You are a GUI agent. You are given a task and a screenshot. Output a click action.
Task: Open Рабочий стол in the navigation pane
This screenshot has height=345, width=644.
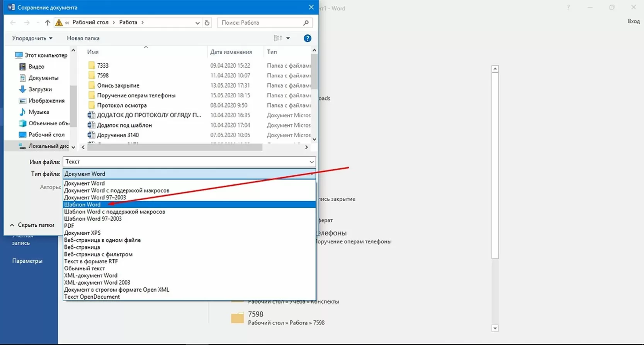pyautogui.click(x=42, y=135)
